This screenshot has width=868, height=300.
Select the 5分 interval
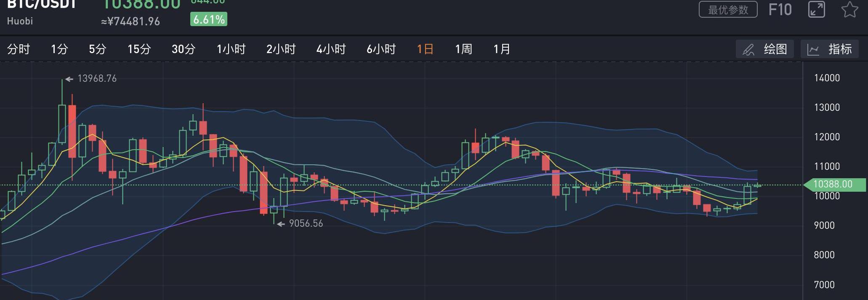pos(97,49)
